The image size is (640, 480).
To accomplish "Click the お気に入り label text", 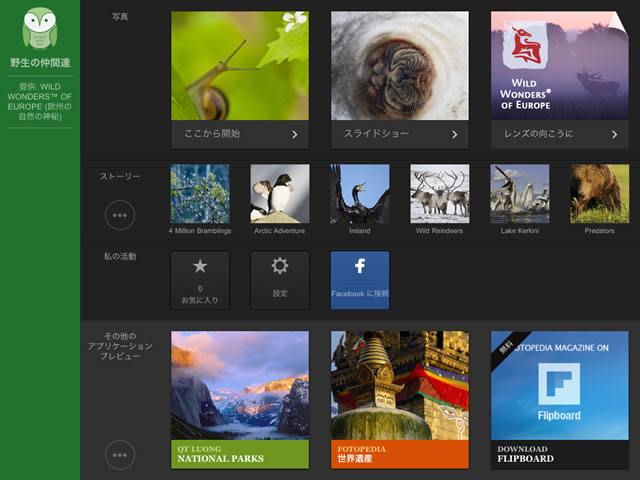I will [x=200, y=300].
